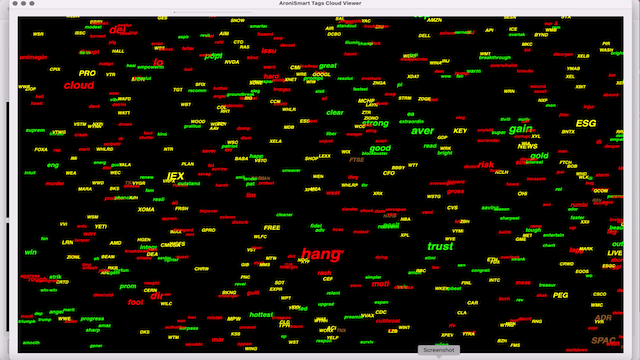The height and width of the screenshot is (360, 640).
Task: Select the red word 'gross'
Action: [456, 191]
